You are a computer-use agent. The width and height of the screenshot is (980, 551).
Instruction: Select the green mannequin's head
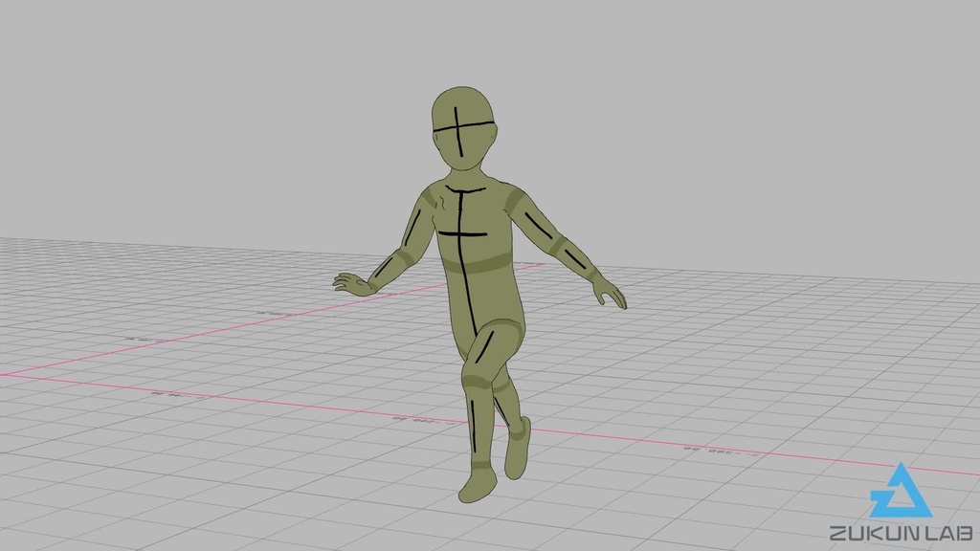coord(464,128)
